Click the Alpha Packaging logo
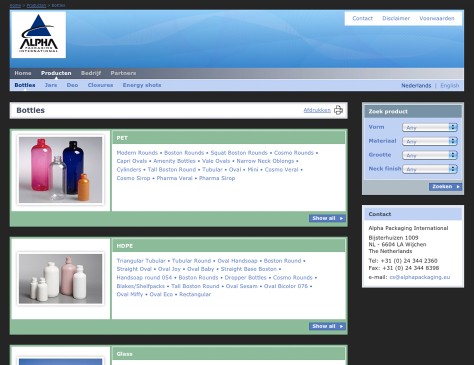The height and width of the screenshot is (365, 474). click(x=39, y=35)
